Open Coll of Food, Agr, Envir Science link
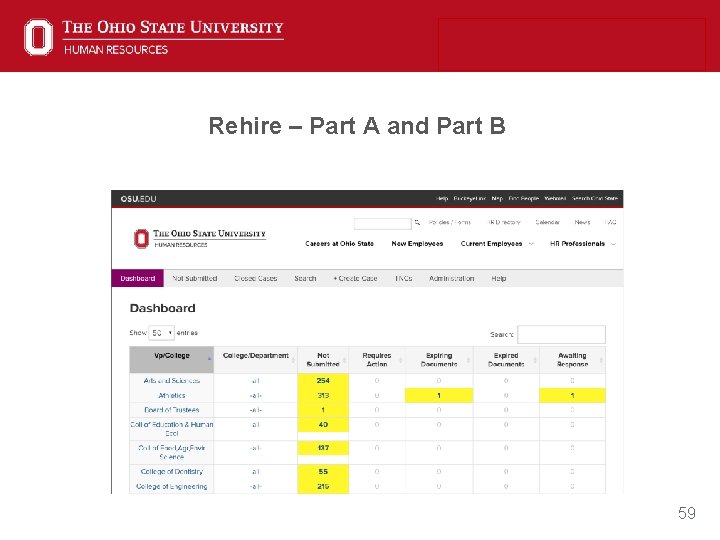 [172, 452]
